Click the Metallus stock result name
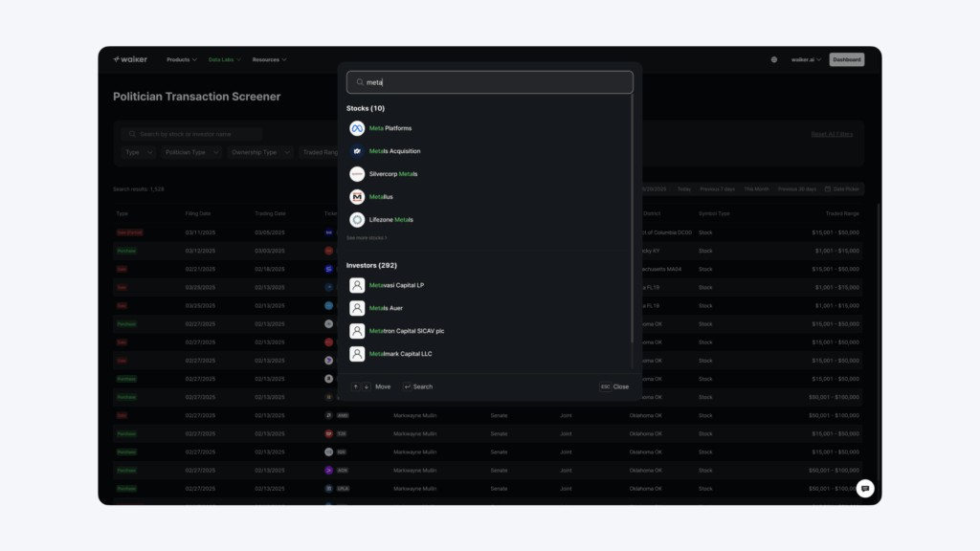Image resolution: width=980 pixels, height=551 pixels. pyautogui.click(x=381, y=197)
